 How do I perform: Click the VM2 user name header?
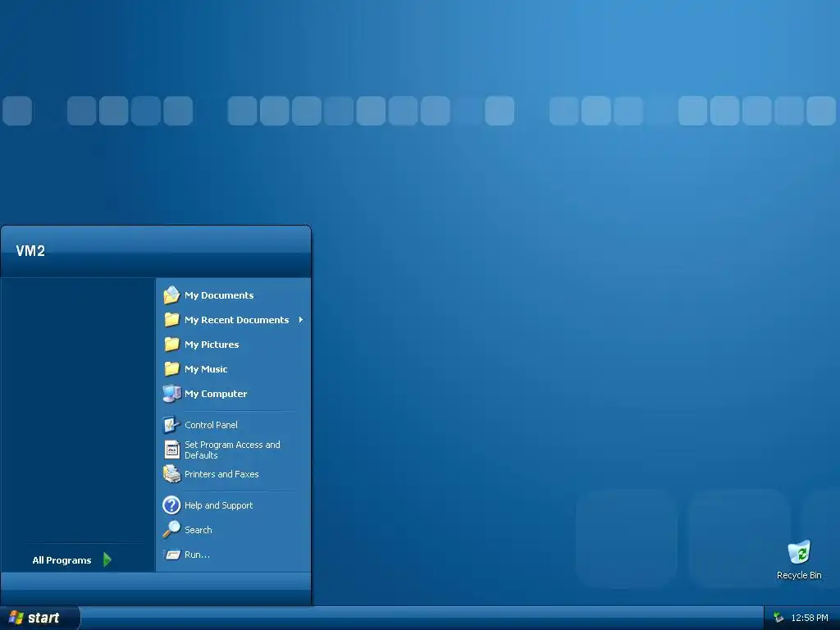click(x=30, y=251)
